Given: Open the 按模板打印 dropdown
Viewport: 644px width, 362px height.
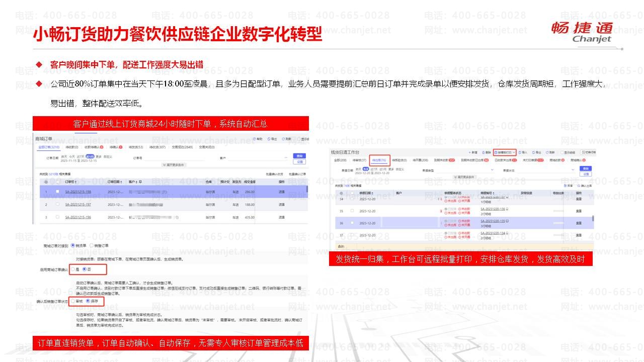Looking at the screenshot, I should tap(505, 152).
